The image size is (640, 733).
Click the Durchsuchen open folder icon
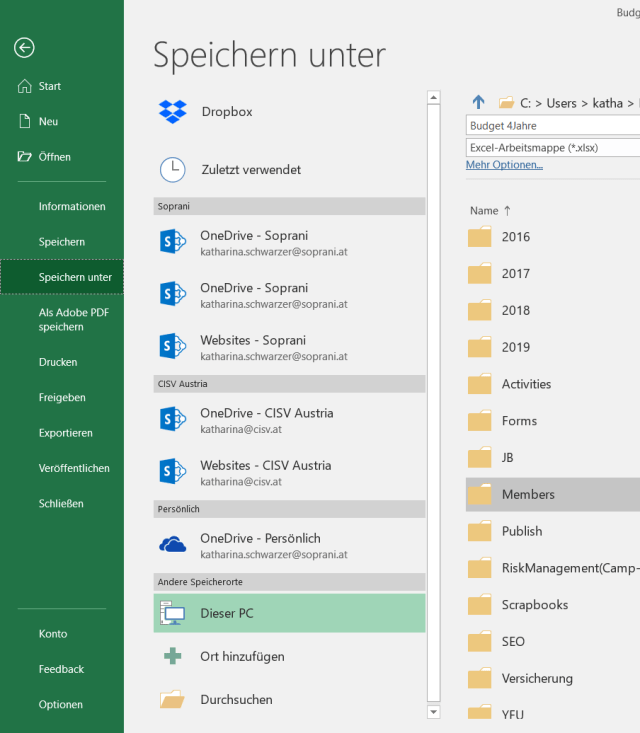172,699
